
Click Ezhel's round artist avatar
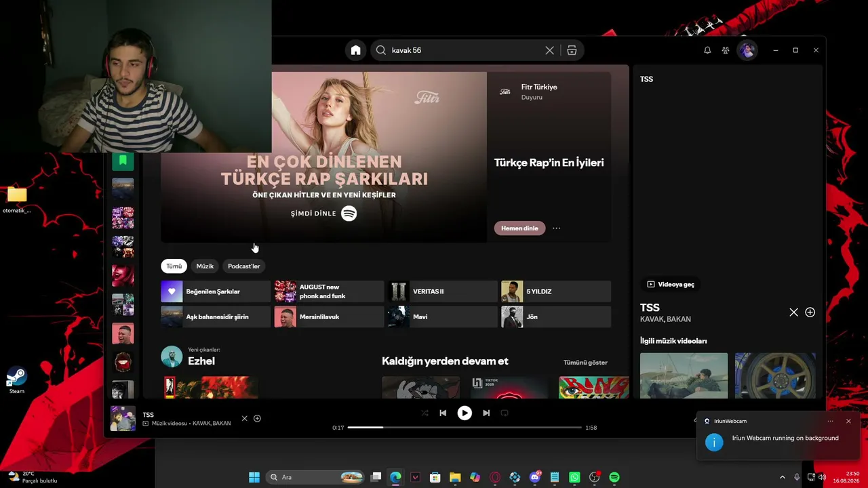click(172, 357)
